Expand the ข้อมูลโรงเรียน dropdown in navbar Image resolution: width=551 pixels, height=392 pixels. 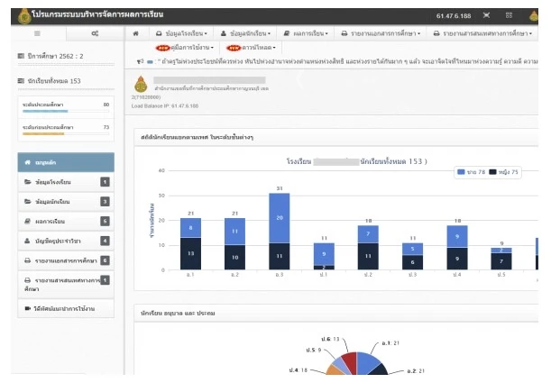[181, 33]
